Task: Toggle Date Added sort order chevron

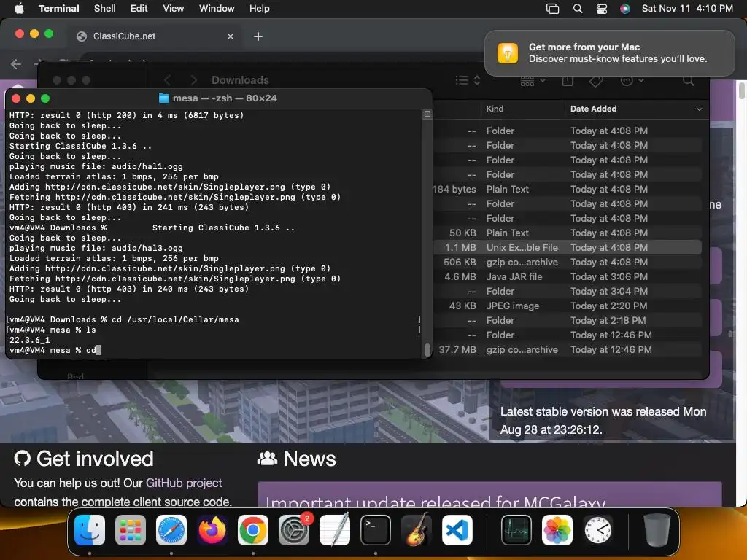Action: click(x=699, y=109)
